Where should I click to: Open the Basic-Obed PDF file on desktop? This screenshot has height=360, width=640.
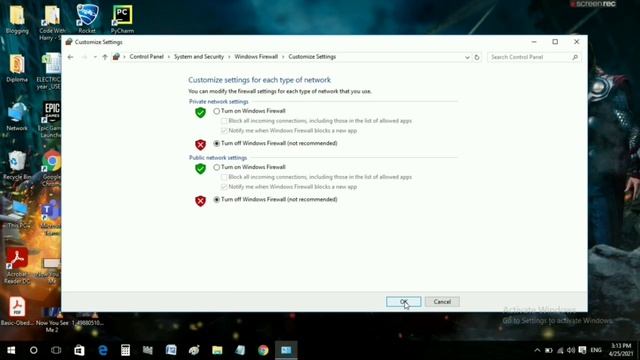pos(17,311)
